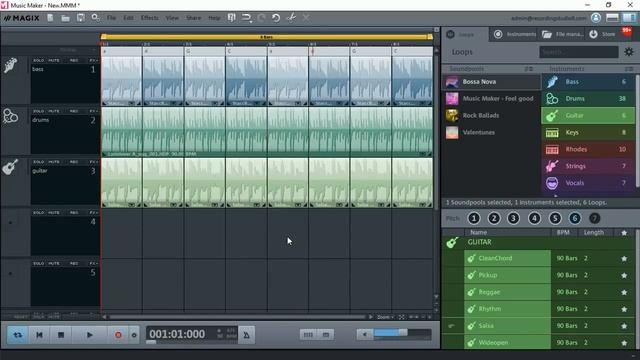Toggle Instruments list view selector
The image size is (640, 360).
629,69
